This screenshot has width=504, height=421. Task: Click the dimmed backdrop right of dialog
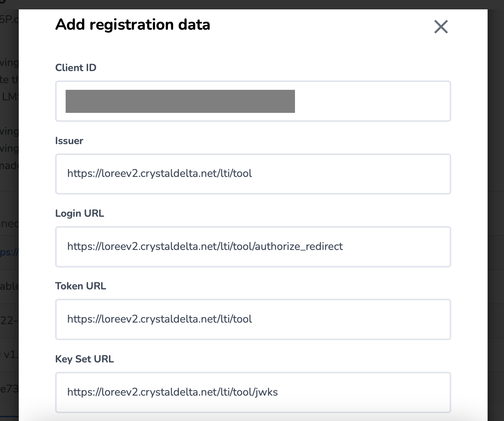(x=495, y=195)
